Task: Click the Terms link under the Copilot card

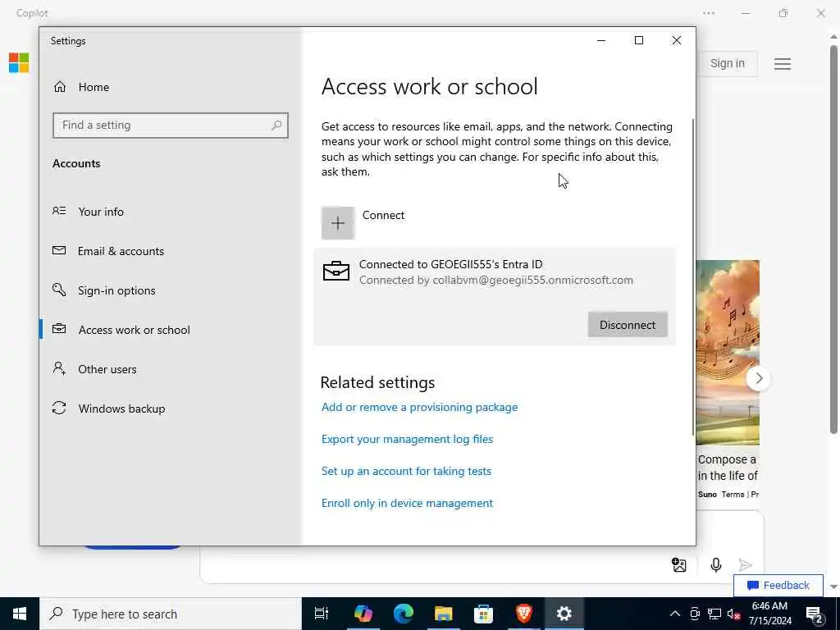Action: tap(733, 495)
